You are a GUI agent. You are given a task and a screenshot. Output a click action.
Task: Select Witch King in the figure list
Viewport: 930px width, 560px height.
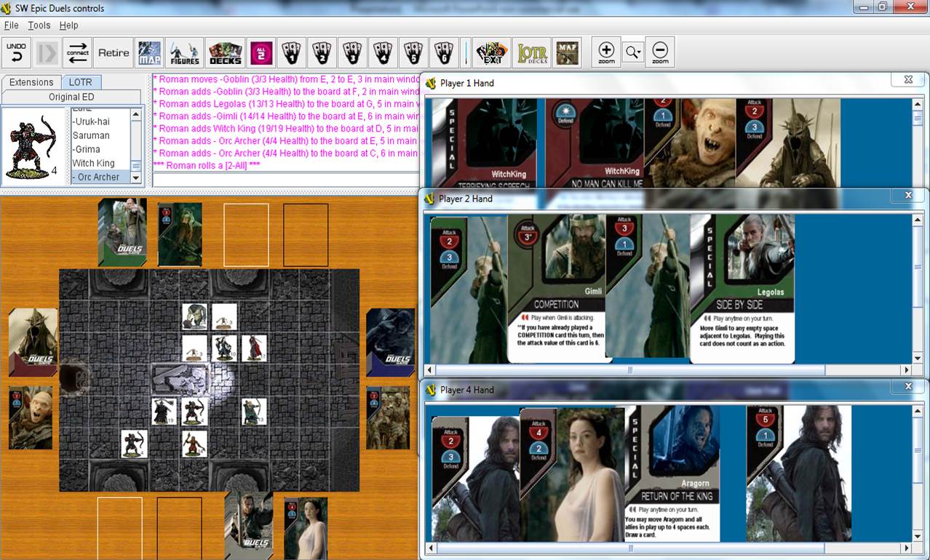[x=100, y=163]
